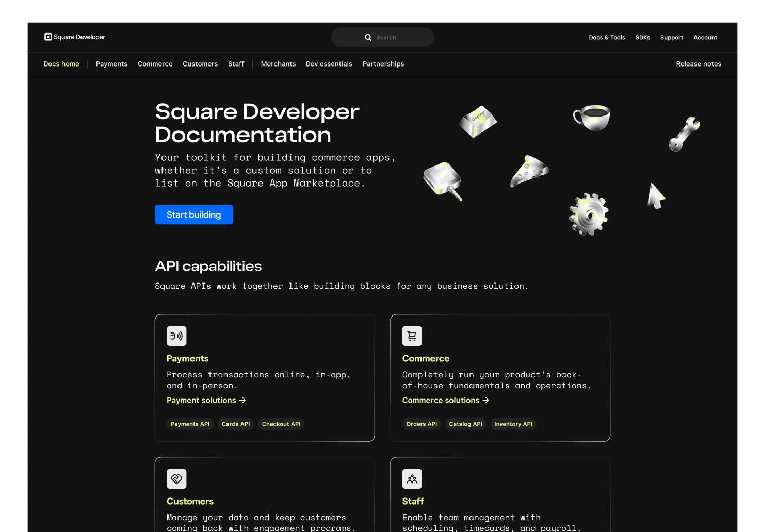
Task: Click the mouse cursor arrow illustration
Action: coord(656,196)
